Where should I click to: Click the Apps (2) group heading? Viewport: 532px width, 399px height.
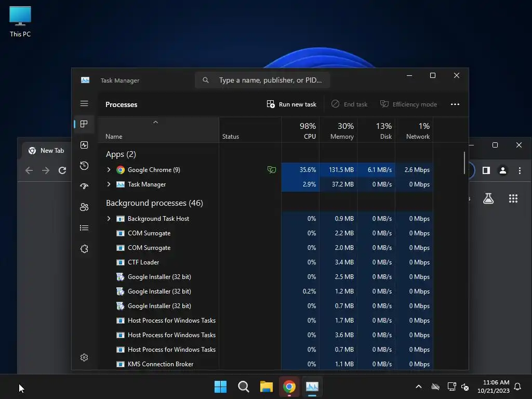[121, 154]
